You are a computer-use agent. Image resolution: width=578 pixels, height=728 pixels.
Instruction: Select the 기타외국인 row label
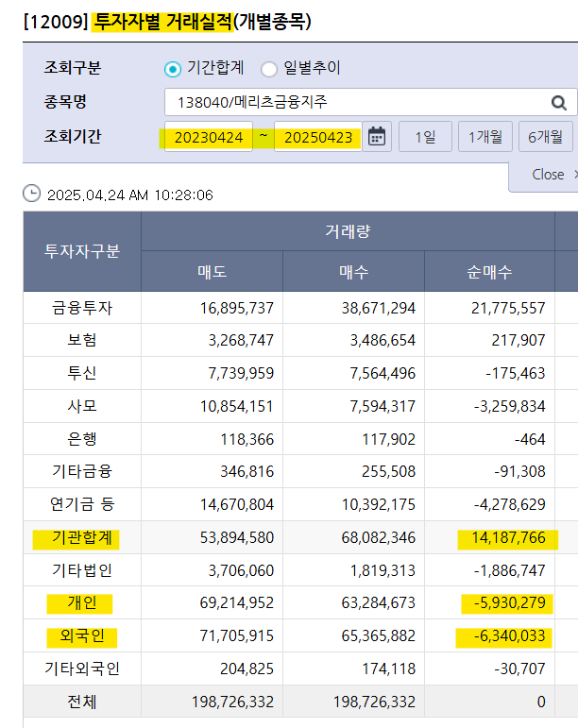(82, 669)
